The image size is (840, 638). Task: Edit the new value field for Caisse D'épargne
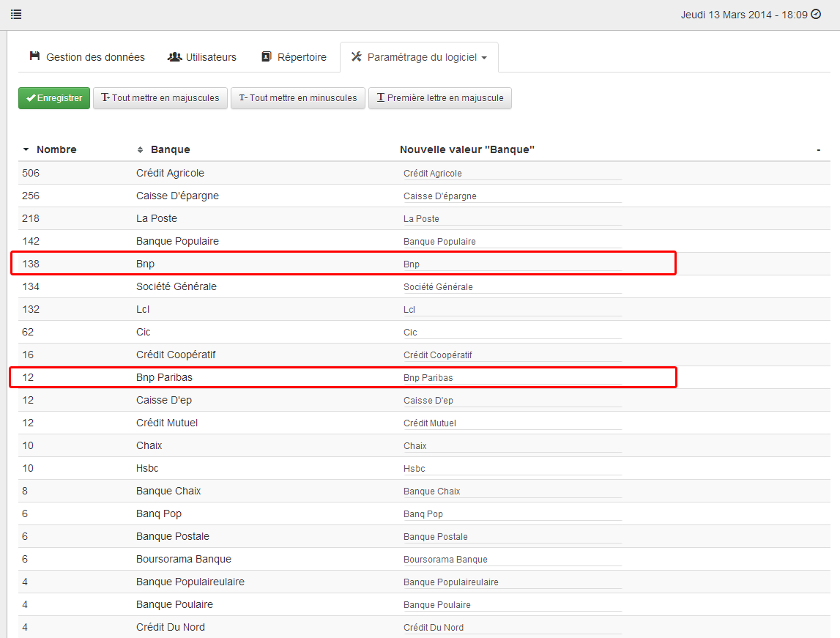click(x=512, y=196)
